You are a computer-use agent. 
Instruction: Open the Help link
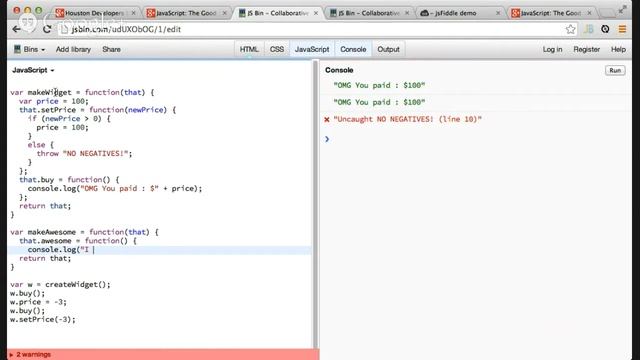coord(618,49)
